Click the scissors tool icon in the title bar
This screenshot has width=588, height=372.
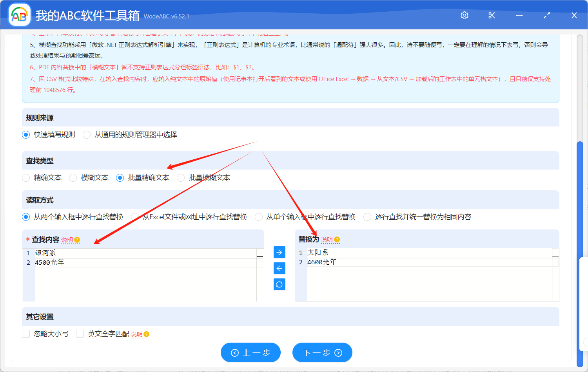[x=492, y=15]
